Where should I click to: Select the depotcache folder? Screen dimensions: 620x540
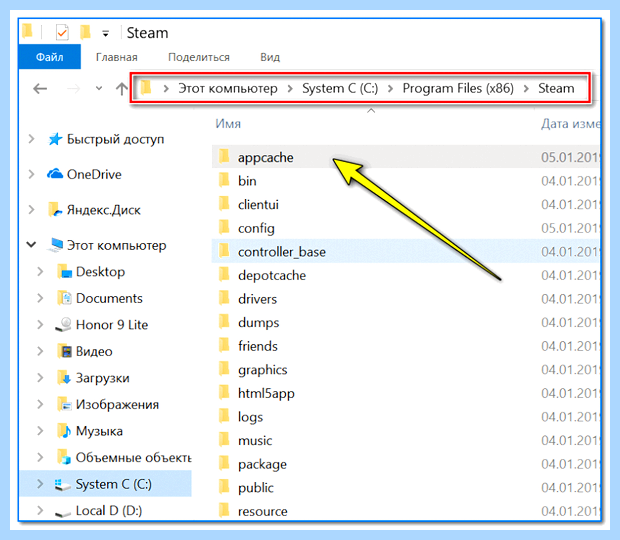coord(272,276)
